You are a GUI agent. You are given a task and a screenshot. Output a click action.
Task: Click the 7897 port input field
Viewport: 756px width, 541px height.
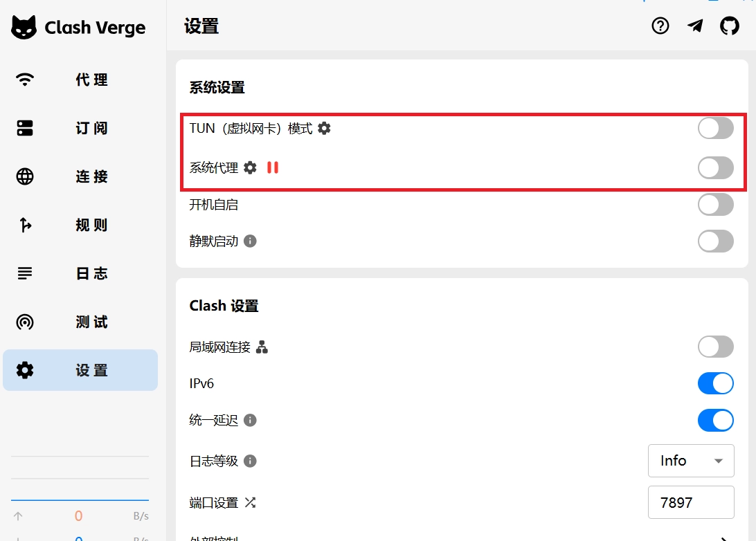pyautogui.click(x=691, y=502)
